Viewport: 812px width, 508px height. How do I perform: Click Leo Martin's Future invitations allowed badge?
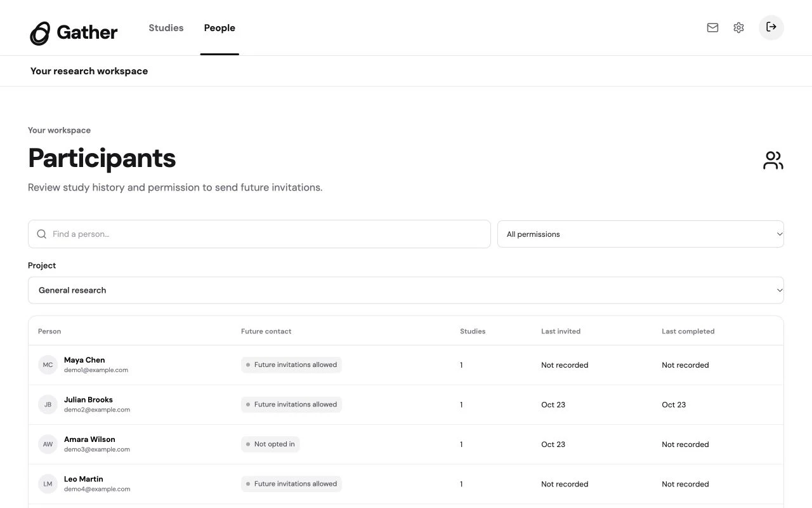coord(291,484)
